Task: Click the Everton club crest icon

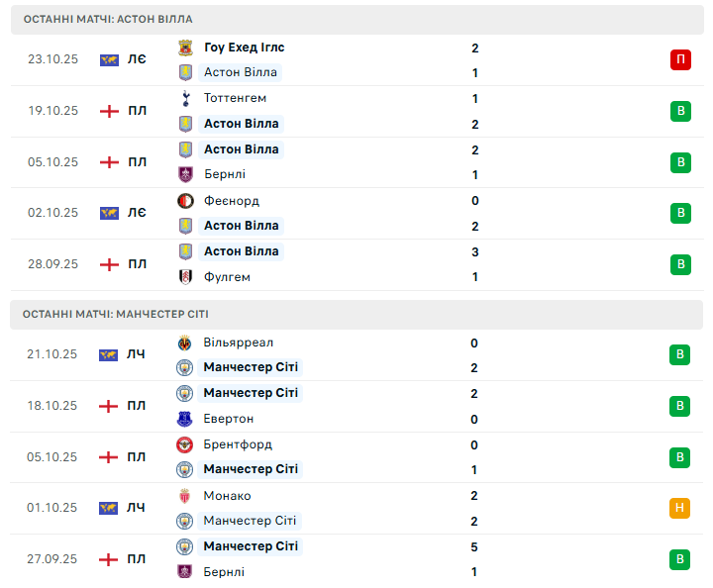Action: [x=184, y=419]
